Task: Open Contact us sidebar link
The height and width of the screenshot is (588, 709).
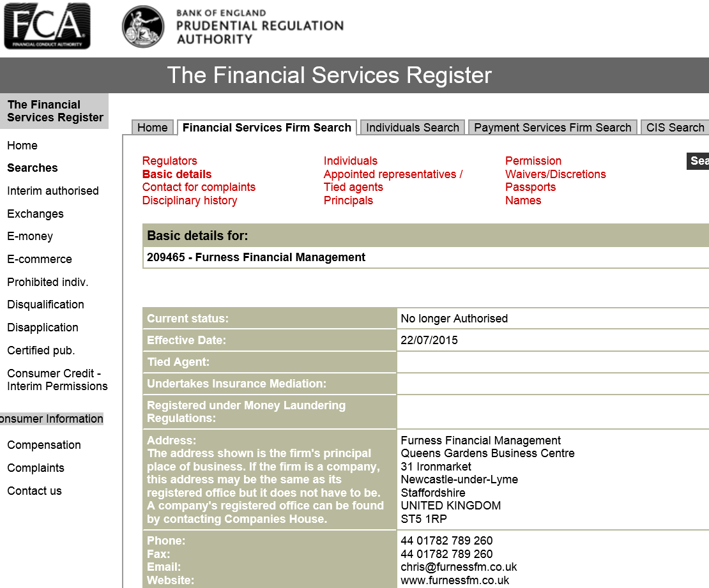Action: click(x=34, y=491)
